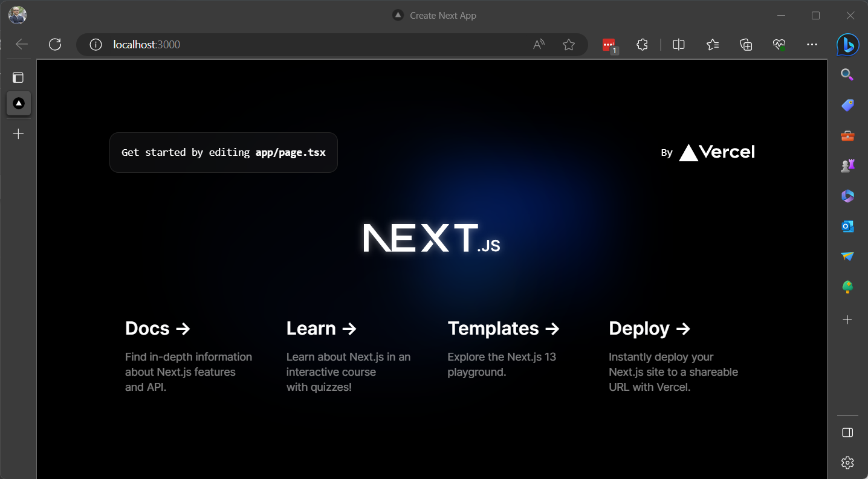The height and width of the screenshot is (479, 868).
Task: Click the Create Next App window title
Action: pyautogui.click(x=443, y=16)
